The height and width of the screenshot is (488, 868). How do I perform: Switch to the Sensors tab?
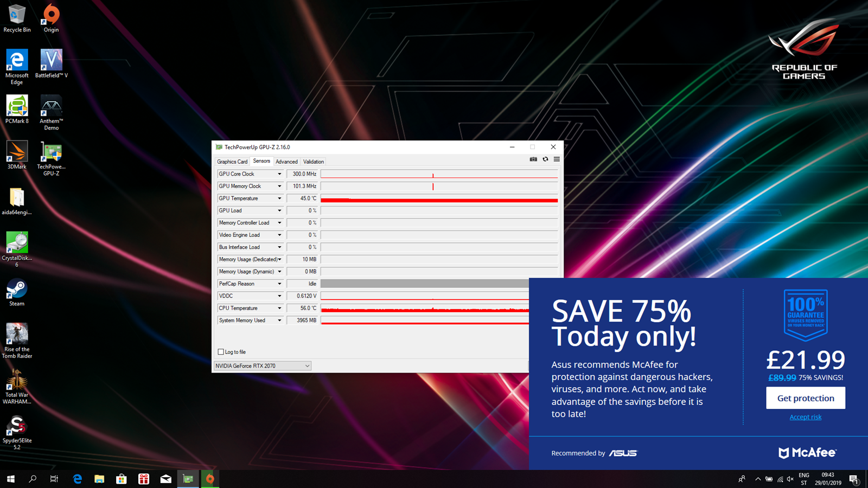pyautogui.click(x=261, y=161)
